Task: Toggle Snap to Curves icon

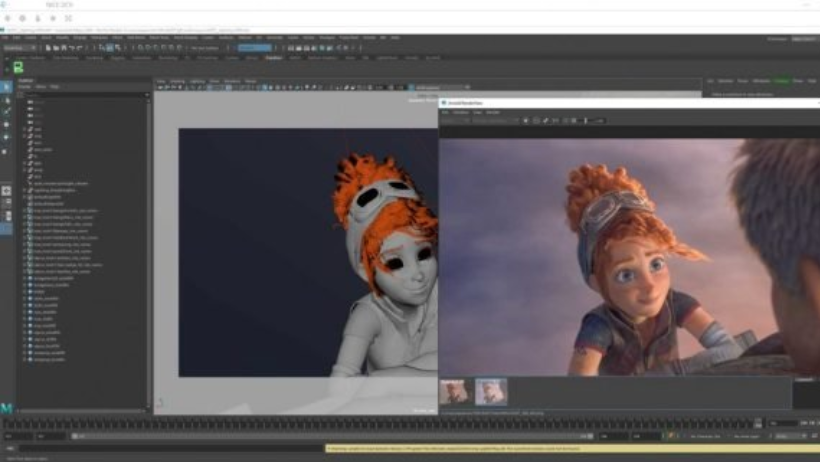Action: 148,48
